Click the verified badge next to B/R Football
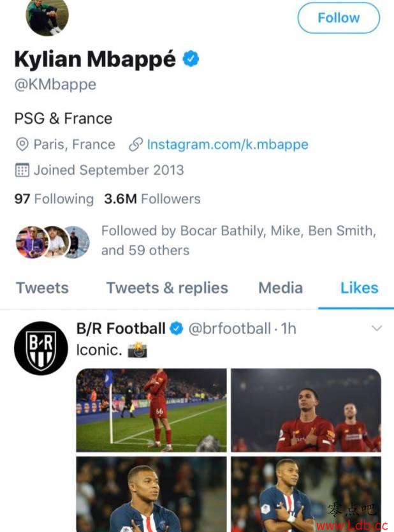Image resolution: width=394 pixels, height=532 pixels. (177, 329)
